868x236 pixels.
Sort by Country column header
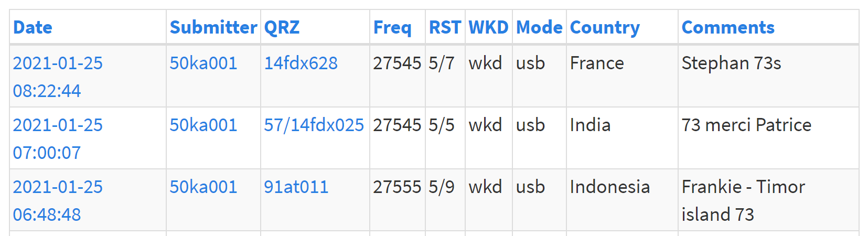click(605, 27)
